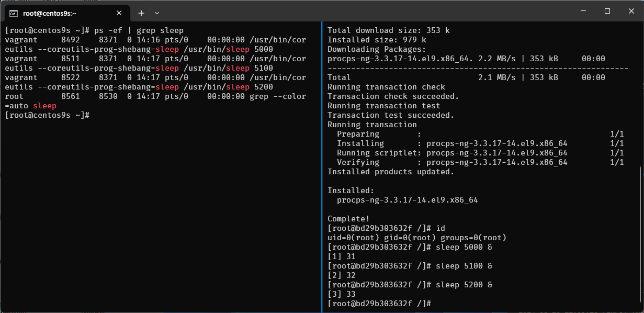Open a new tab with the plus button
Screen dimensions: 644x313
click(x=141, y=13)
